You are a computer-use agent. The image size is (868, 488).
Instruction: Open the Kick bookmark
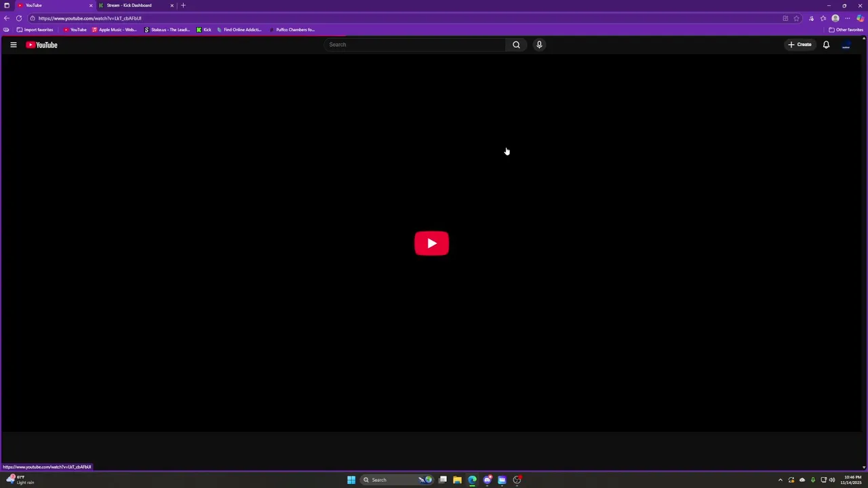pos(203,30)
